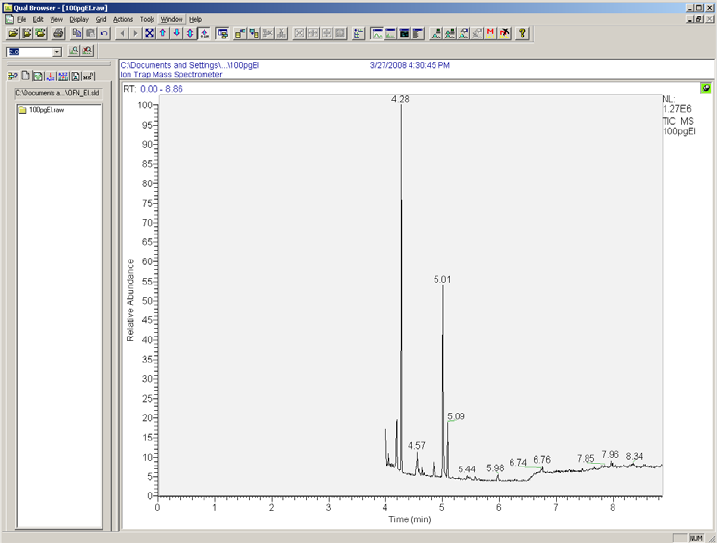Switch to the blank page info bar tab
This screenshot has height=543, width=717.
pos(25,76)
